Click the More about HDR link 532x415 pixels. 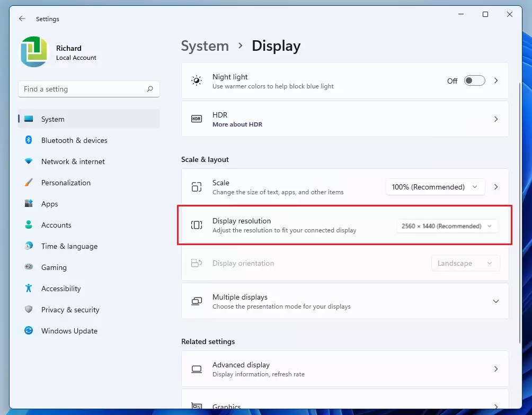point(237,124)
